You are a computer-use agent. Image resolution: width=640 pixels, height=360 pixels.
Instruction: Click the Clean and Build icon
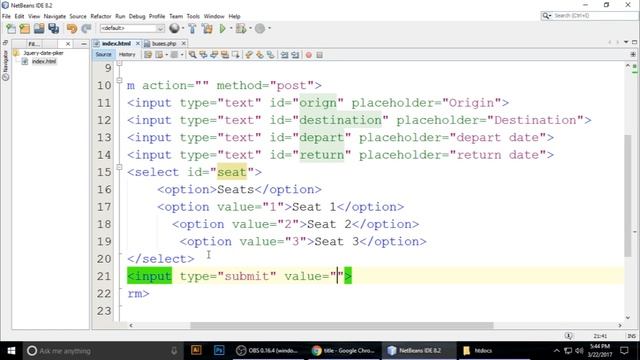coord(207,28)
